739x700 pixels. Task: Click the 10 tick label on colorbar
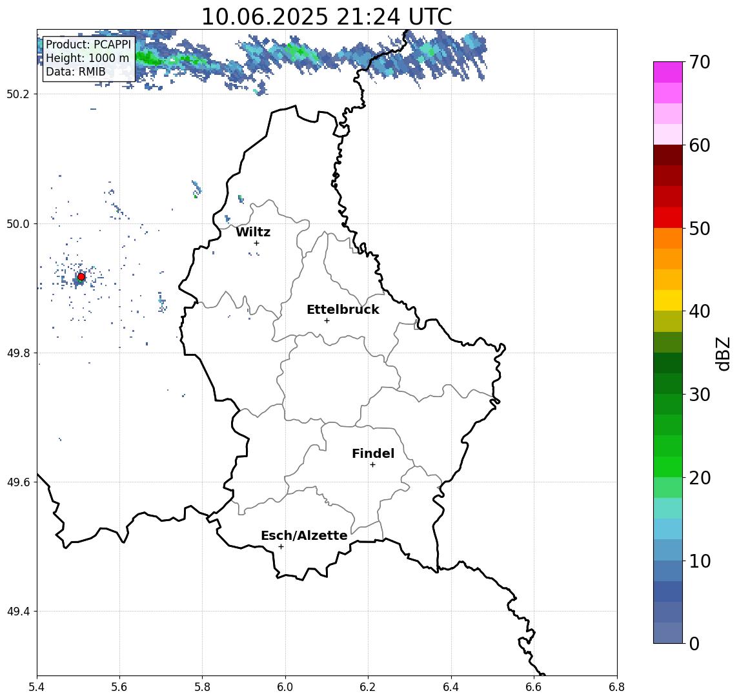[x=700, y=561]
